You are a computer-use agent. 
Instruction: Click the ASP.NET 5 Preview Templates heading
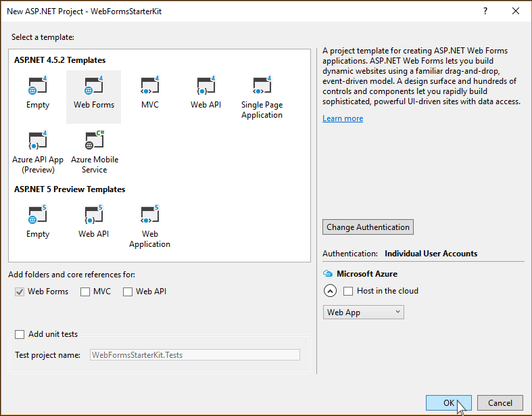[70, 189]
